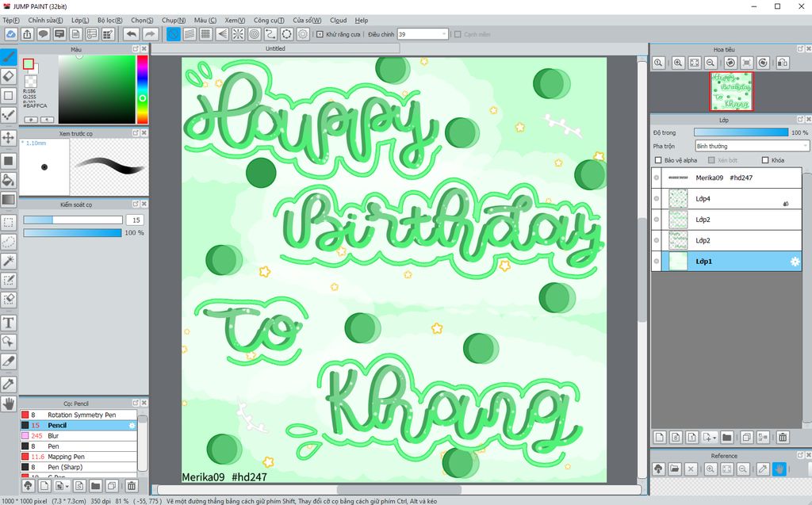Image resolution: width=812 pixels, height=505 pixels.
Task: Click the export/share icon in toolbar
Action: coord(27,34)
